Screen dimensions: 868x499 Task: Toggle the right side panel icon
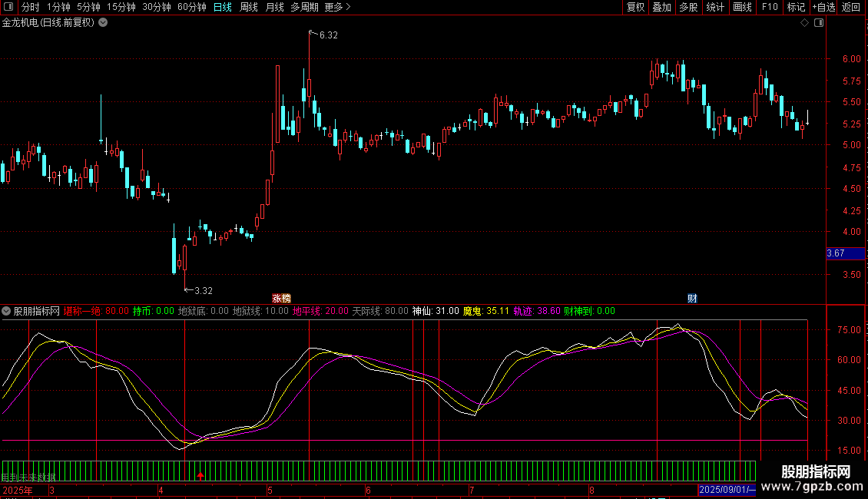[x=819, y=23]
